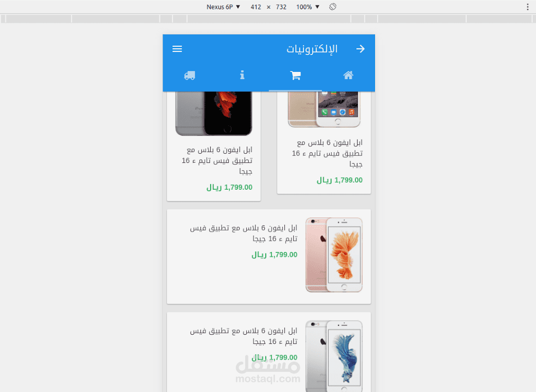This screenshot has width=536, height=392.
Task: Edit the viewport width field 412
Action: tap(255, 7)
